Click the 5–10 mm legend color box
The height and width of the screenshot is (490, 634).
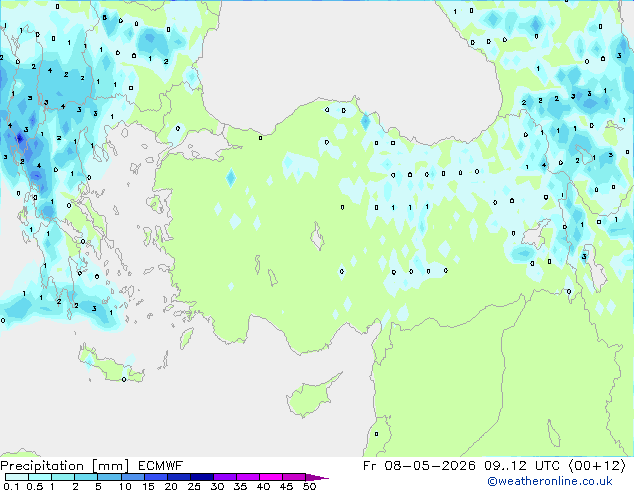tap(109, 477)
